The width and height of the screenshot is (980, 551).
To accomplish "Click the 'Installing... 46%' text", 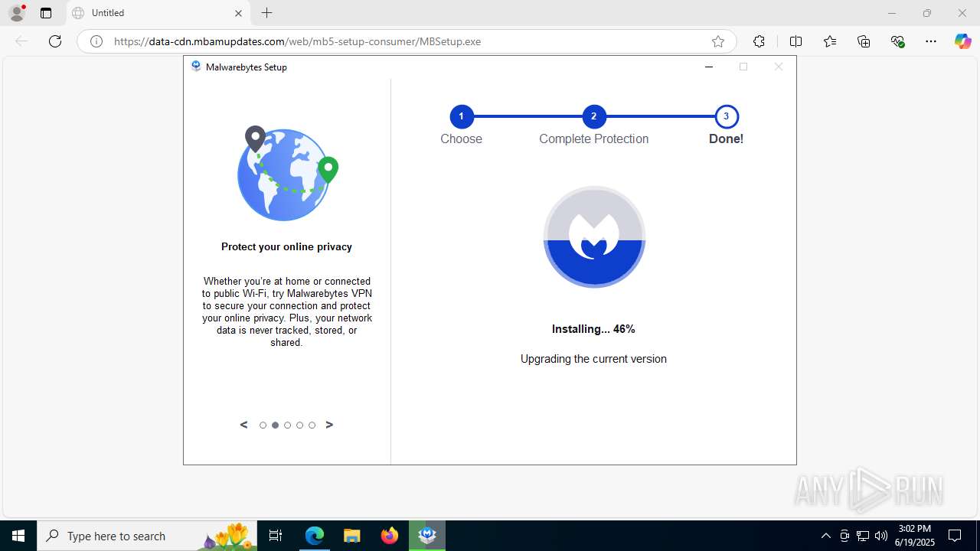I will (593, 329).
